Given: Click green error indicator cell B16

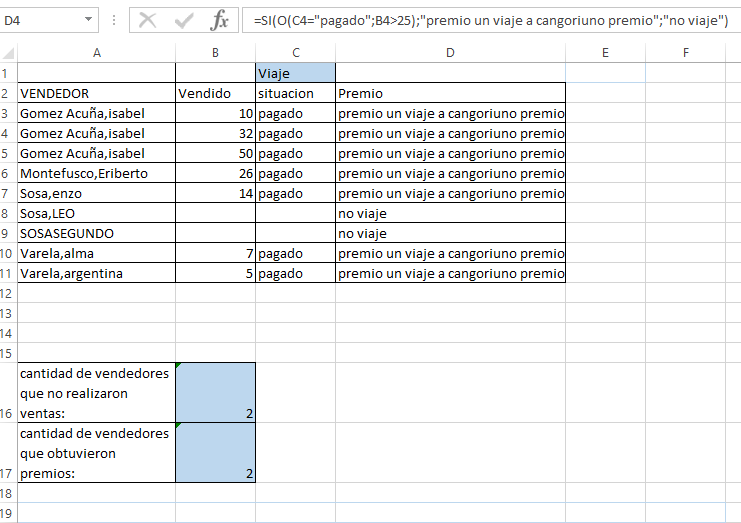Looking at the screenshot, I should pyautogui.click(x=215, y=392).
